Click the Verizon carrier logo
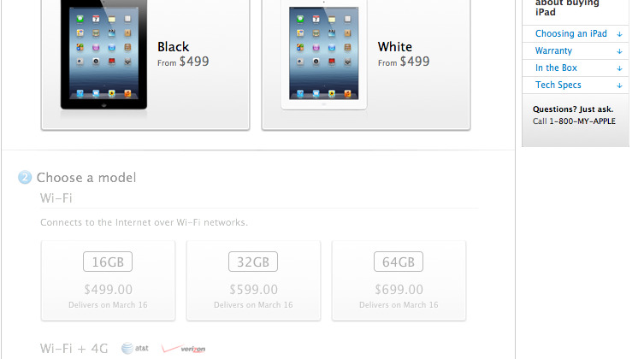Image resolution: width=644 pixels, height=359 pixels. pyautogui.click(x=184, y=349)
